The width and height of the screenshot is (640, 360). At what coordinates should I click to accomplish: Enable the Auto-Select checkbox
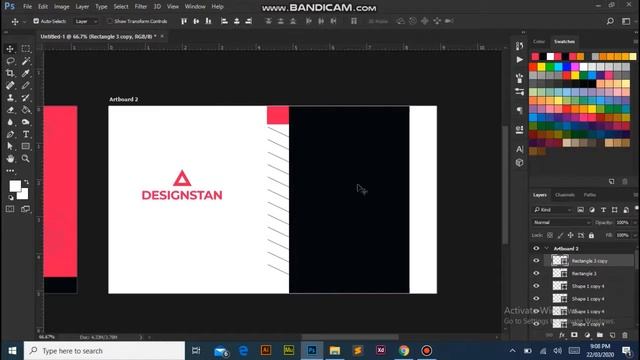point(36,21)
